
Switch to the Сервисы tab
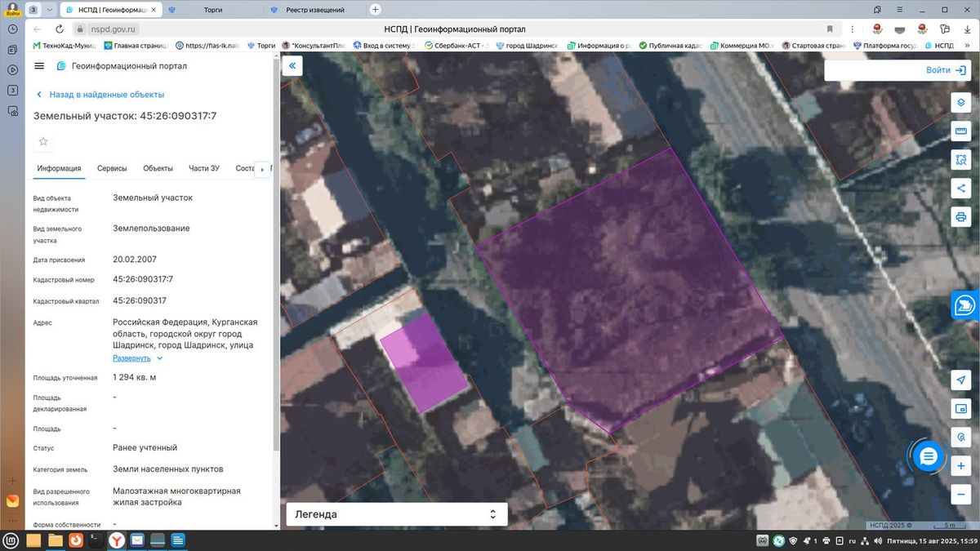pyautogui.click(x=112, y=168)
